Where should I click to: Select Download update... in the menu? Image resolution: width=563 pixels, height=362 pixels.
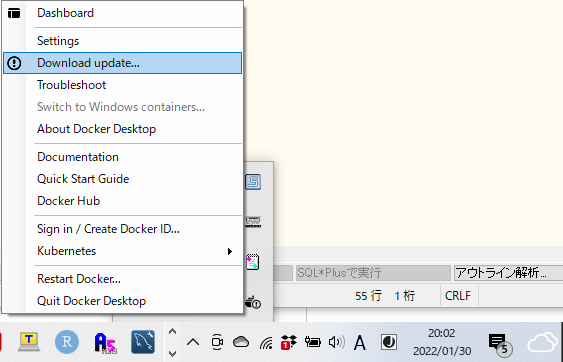pyautogui.click(x=122, y=63)
